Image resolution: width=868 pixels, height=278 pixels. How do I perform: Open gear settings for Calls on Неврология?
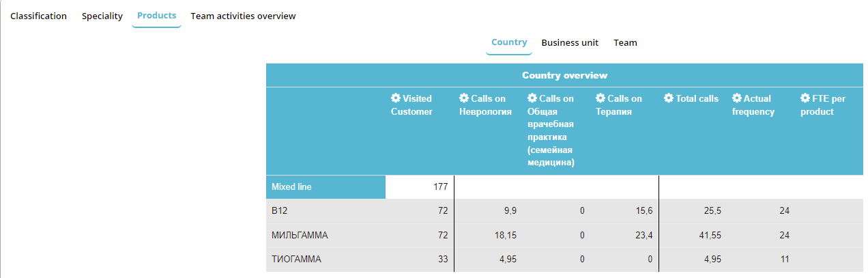coord(464,98)
